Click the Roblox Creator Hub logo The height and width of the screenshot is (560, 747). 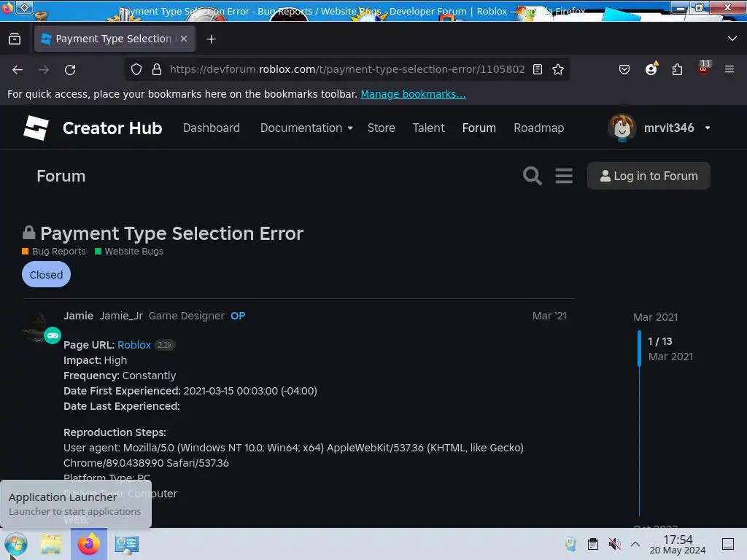[x=36, y=128]
